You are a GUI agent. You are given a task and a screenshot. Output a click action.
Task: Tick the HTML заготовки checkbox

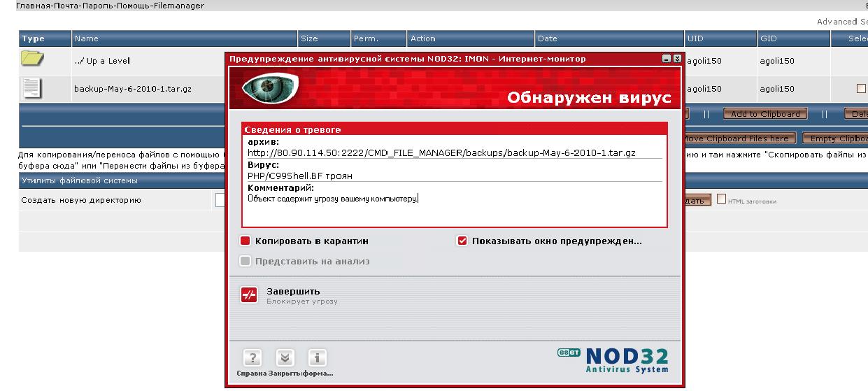722,201
